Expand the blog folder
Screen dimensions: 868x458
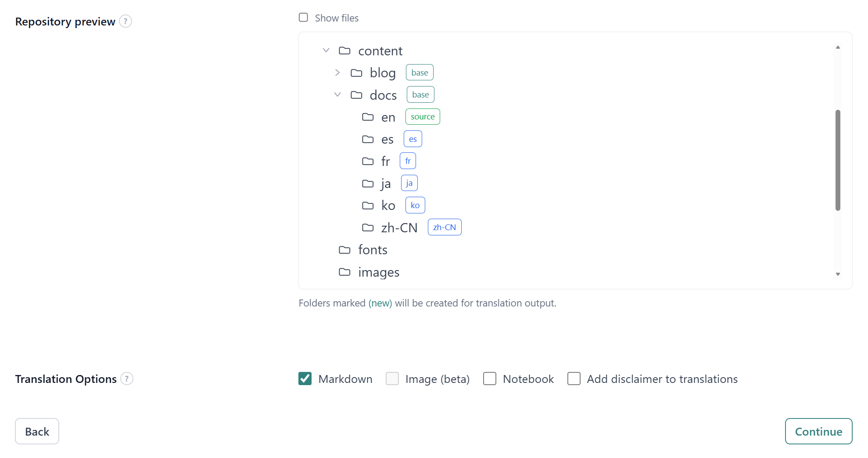pos(337,72)
